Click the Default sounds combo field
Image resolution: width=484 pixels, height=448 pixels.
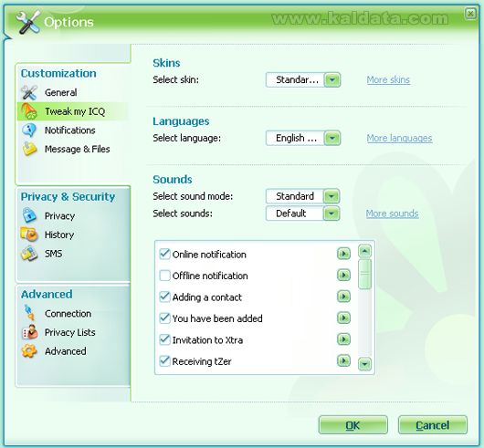tap(295, 214)
